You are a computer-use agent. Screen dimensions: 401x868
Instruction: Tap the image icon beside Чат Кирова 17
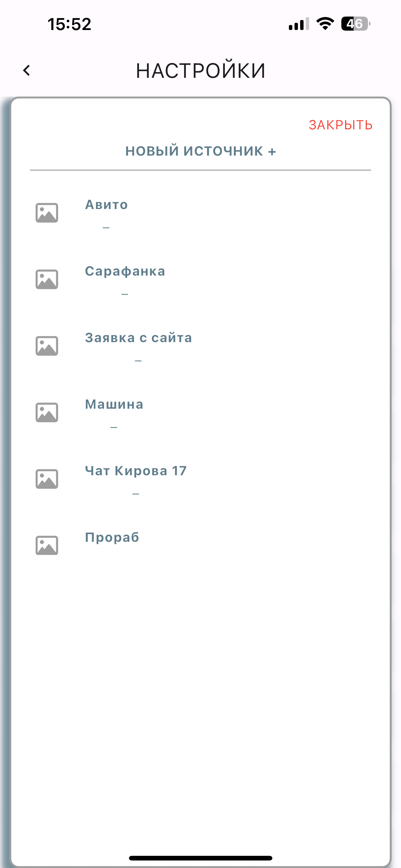click(x=47, y=479)
